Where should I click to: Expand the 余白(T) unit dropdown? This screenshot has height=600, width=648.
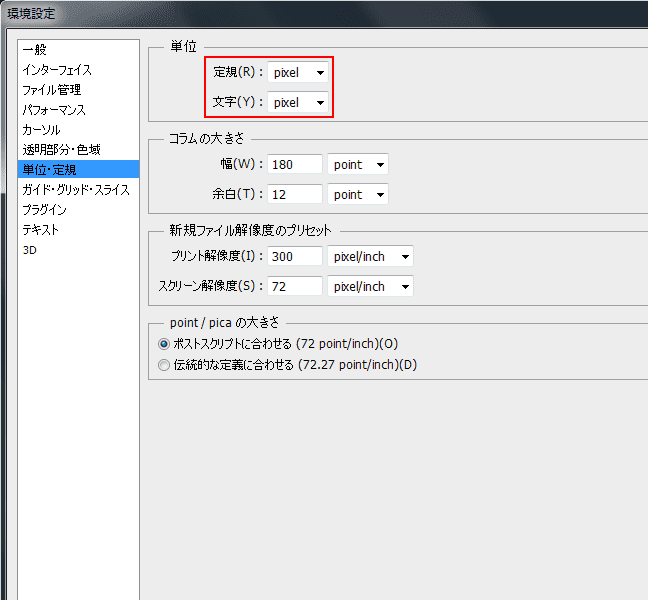point(358,194)
